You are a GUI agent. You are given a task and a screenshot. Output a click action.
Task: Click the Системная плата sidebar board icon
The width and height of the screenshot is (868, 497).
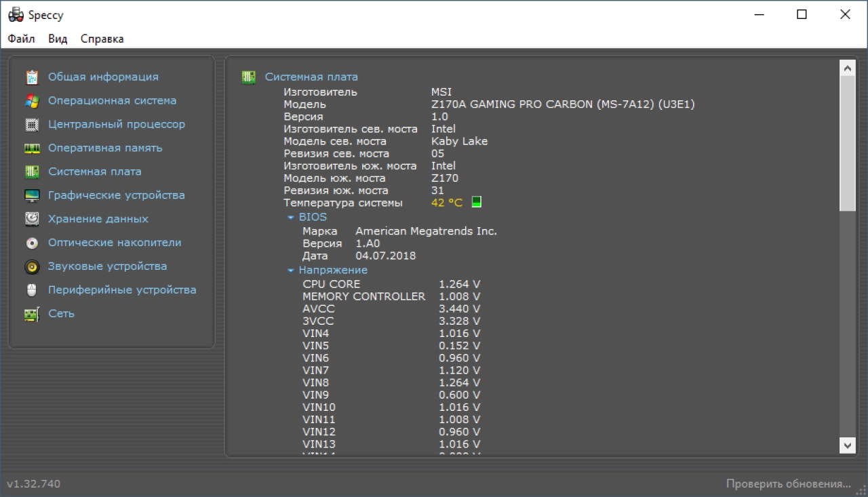(32, 172)
